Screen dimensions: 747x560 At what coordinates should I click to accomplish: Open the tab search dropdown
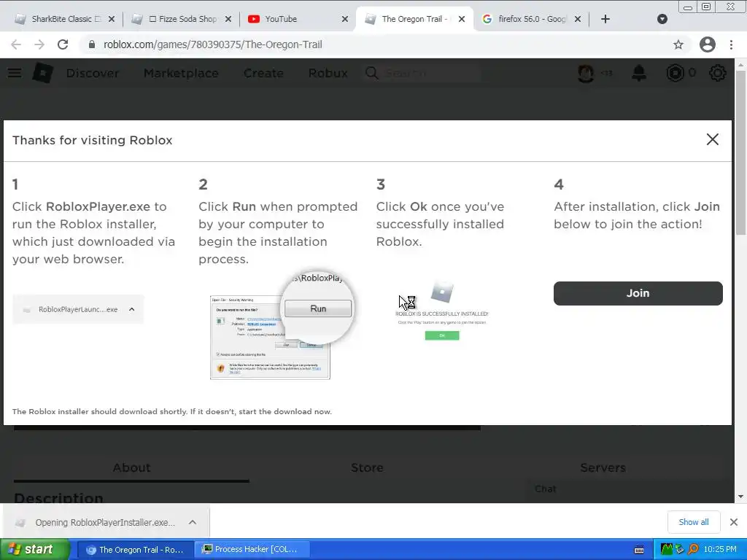click(x=662, y=19)
